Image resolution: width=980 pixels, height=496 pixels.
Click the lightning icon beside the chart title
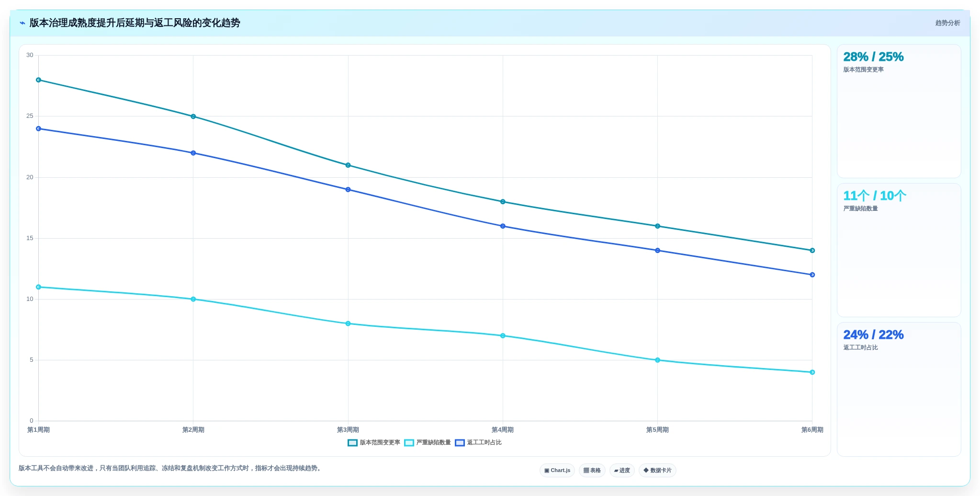click(23, 23)
